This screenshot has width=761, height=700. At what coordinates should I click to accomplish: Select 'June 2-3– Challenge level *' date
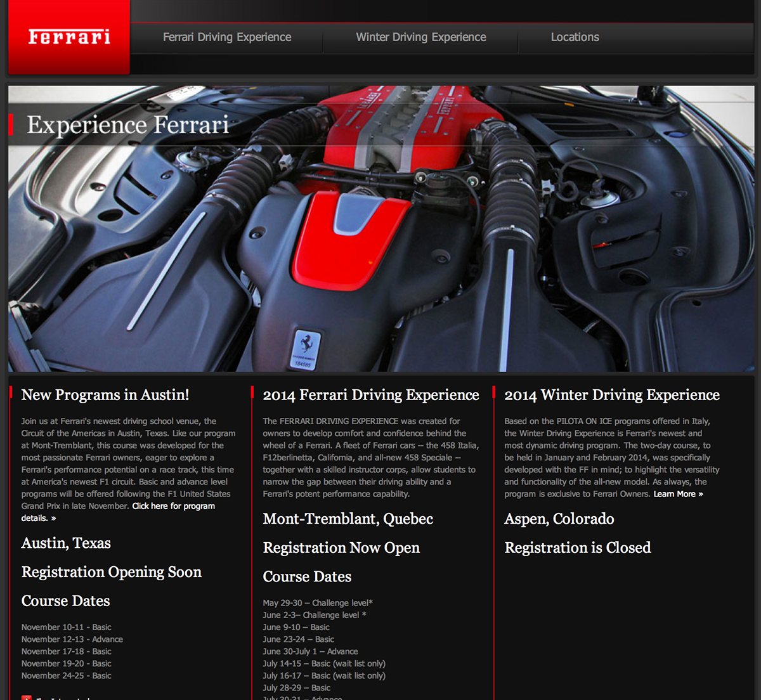pyautogui.click(x=315, y=615)
